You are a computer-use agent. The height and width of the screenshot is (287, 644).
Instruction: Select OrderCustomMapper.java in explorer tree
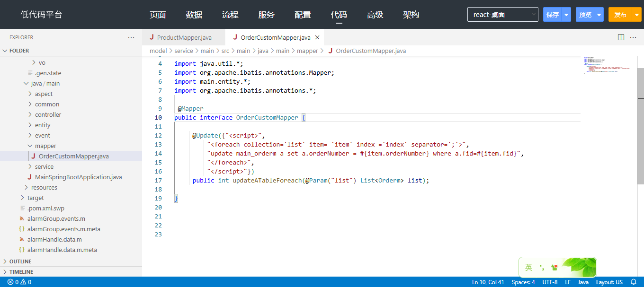(71, 157)
